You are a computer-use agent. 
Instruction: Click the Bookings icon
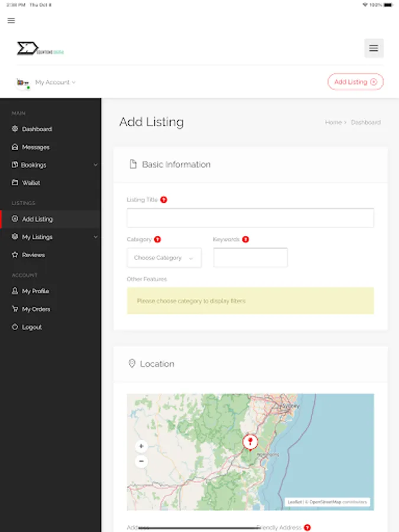click(x=15, y=164)
